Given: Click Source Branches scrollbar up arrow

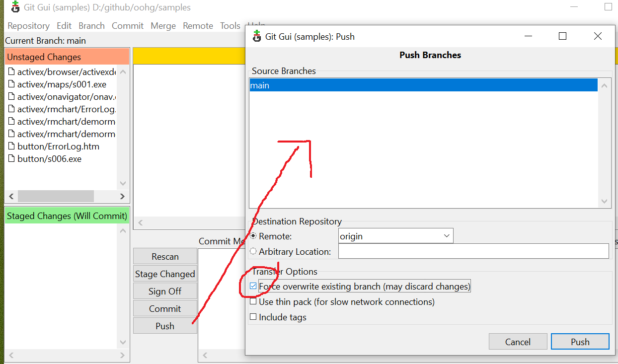Looking at the screenshot, I should pyautogui.click(x=604, y=85).
